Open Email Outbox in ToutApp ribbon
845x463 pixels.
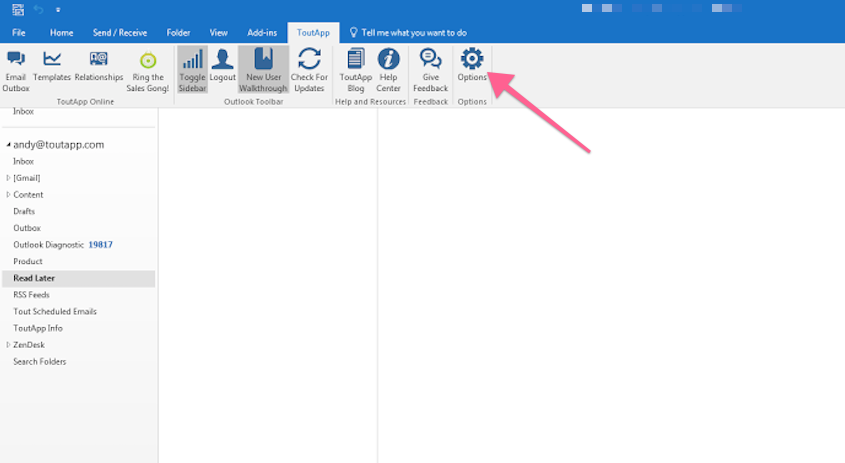click(x=16, y=68)
